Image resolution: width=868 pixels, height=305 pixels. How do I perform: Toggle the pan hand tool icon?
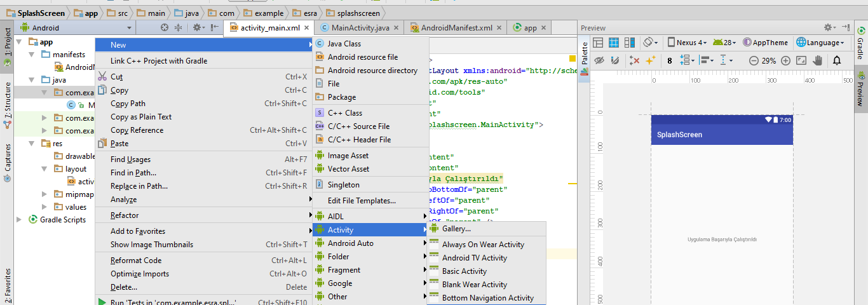(818, 60)
